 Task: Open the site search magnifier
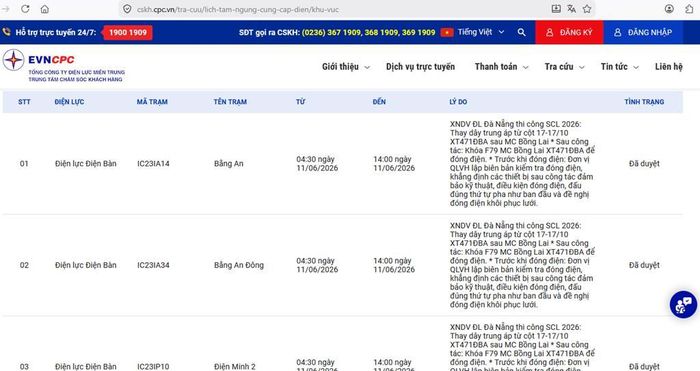pos(521,32)
